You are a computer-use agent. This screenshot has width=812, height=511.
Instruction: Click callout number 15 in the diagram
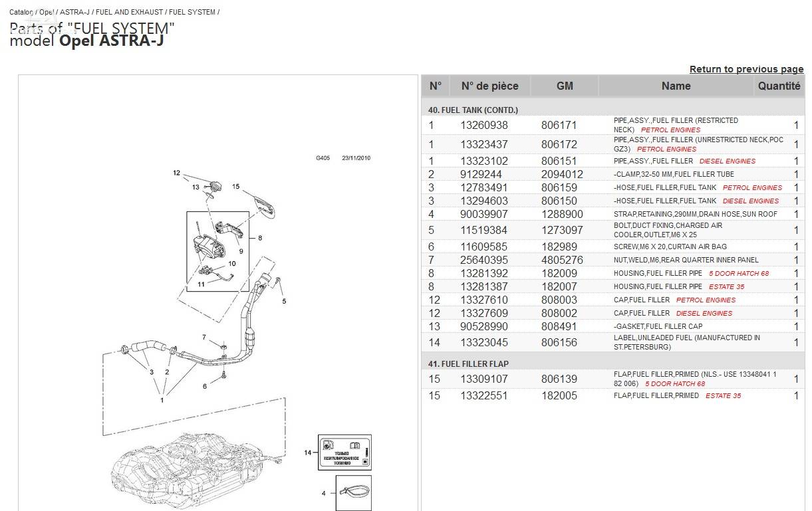(235, 187)
